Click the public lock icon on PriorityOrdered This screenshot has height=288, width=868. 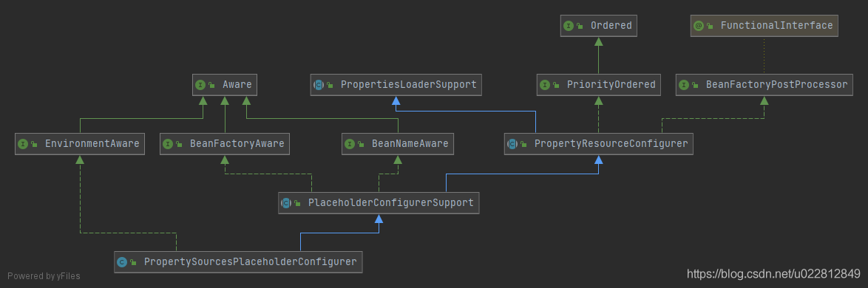point(556,85)
